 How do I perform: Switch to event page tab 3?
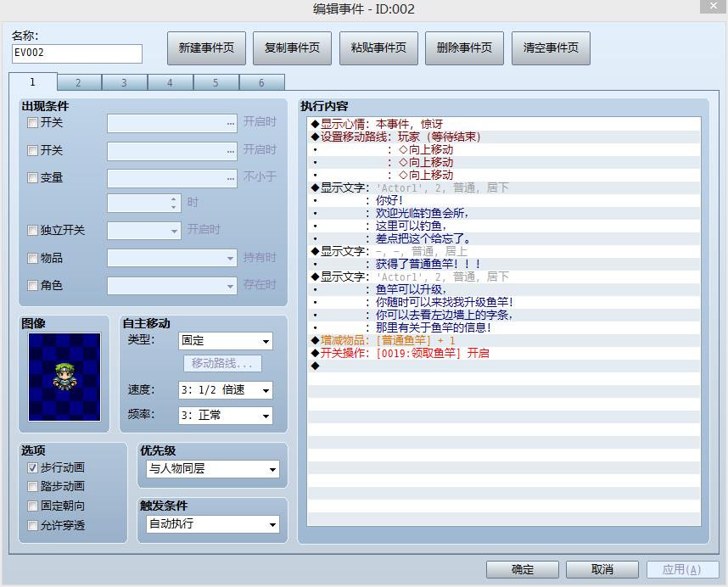point(124,82)
